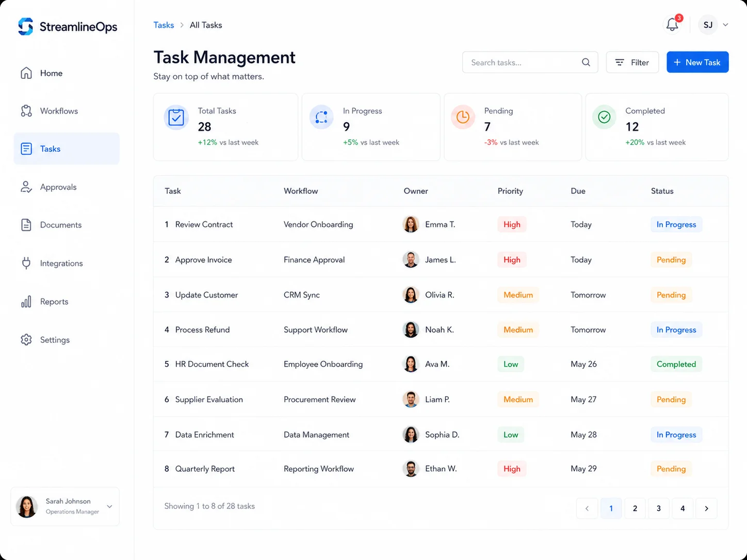Open the Supplier Evaluation task

(x=209, y=400)
